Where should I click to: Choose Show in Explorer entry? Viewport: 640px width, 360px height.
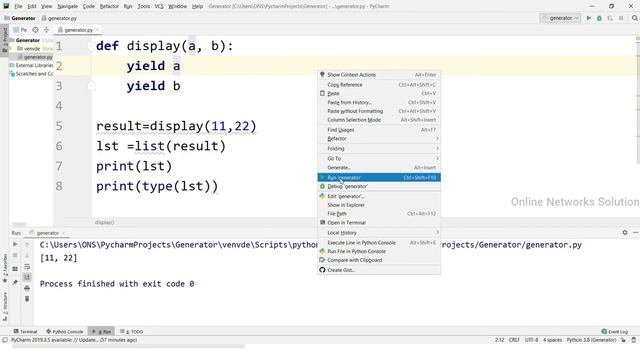click(379, 205)
